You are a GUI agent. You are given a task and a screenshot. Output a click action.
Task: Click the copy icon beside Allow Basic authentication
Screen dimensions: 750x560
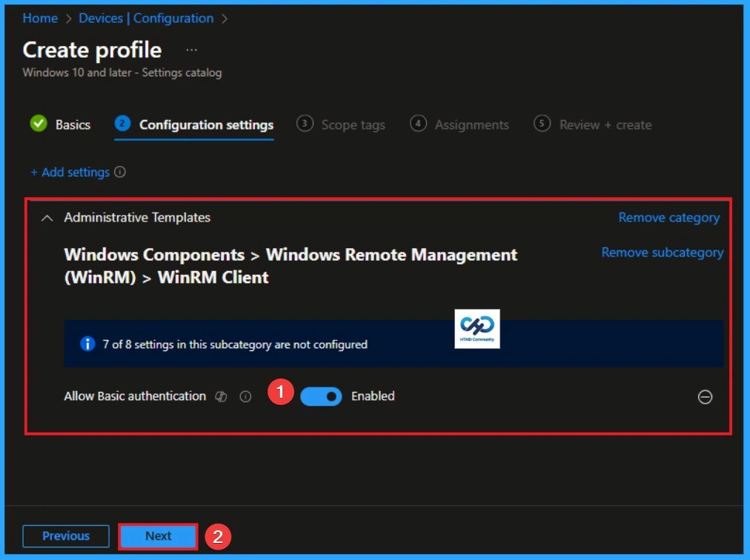point(221,396)
